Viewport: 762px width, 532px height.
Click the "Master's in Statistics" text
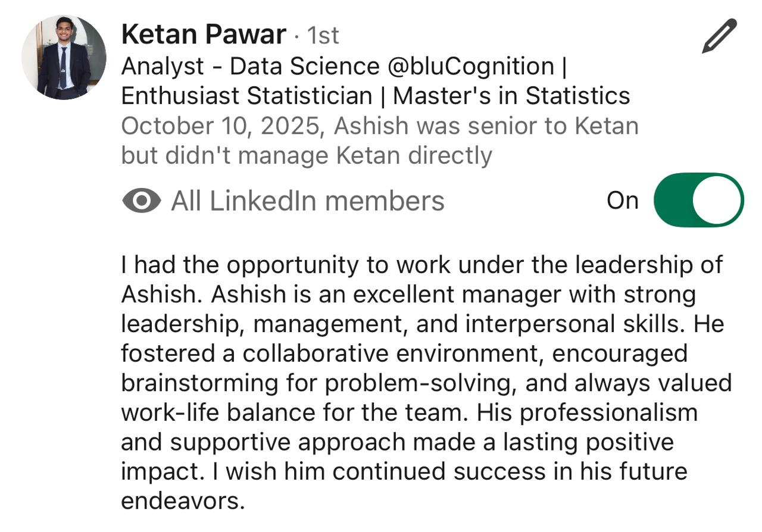click(511, 96)
